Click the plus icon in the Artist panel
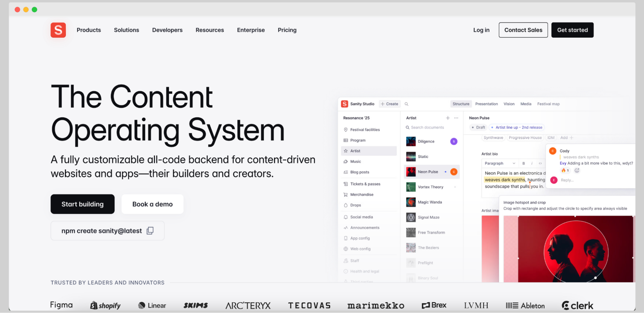The image size is (644, 313). 448,118
